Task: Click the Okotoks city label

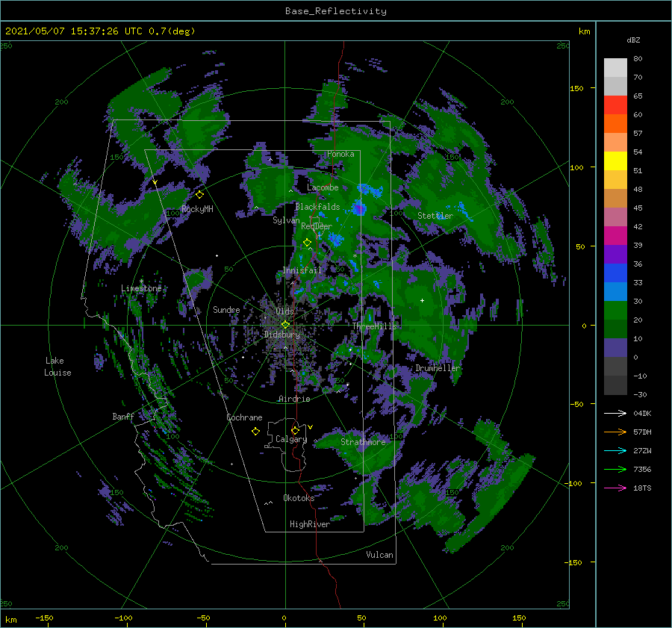Action: (x=299, y=497)
